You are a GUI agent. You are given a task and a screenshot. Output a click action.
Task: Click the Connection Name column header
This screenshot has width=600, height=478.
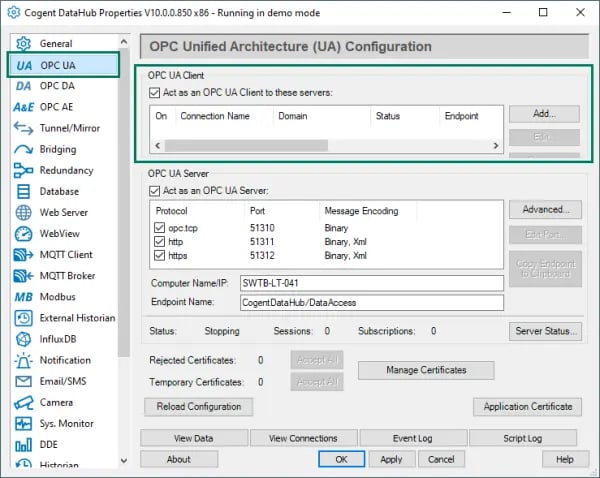pos(215,116)
